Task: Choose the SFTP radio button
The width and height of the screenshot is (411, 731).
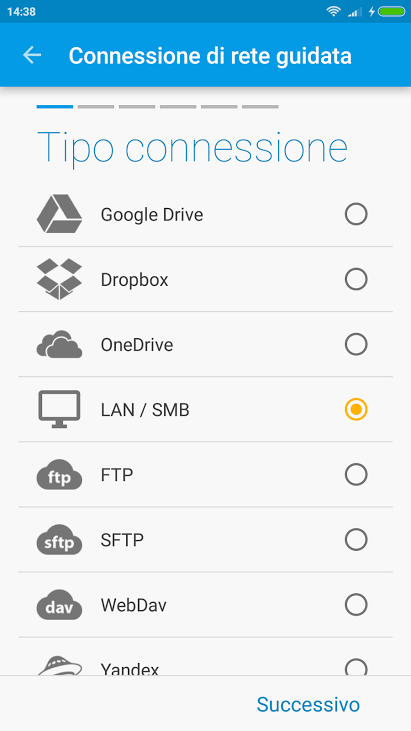Action: coord(356,540)
